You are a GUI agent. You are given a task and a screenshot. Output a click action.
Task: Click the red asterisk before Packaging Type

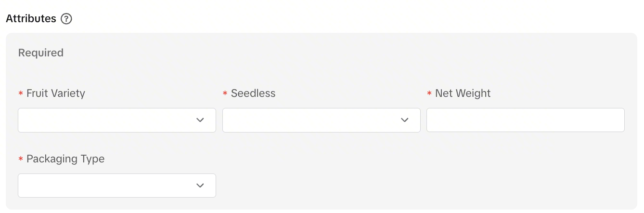[x=21, y=160]
